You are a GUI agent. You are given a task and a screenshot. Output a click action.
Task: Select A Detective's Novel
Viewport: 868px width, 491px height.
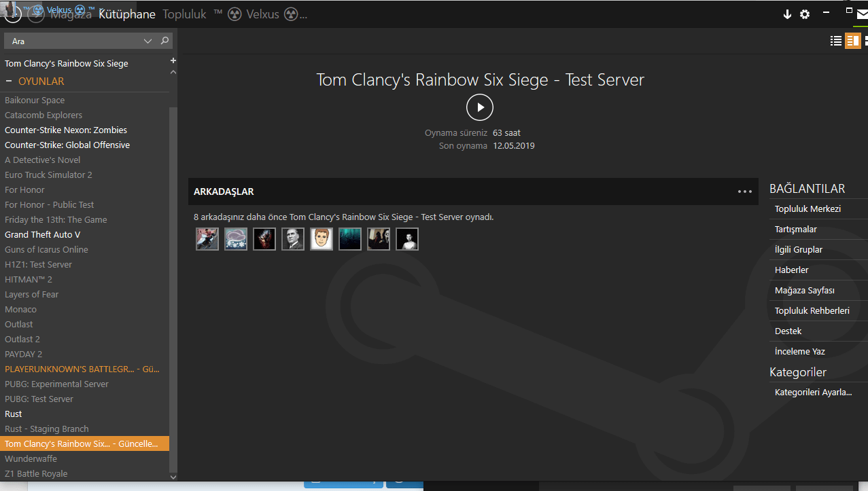pos(84,160)
